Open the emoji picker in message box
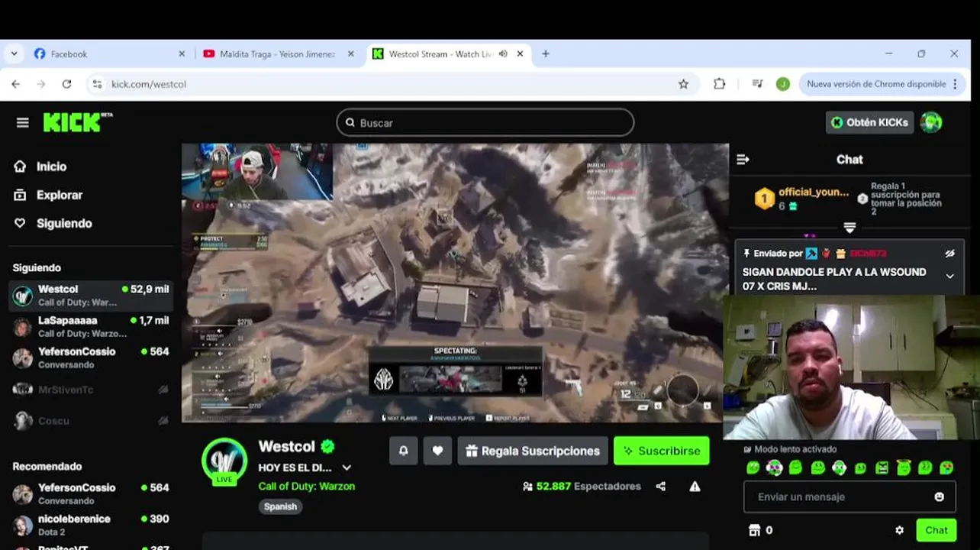The width and height of the screenshot is (980, 550). [939, 497]
